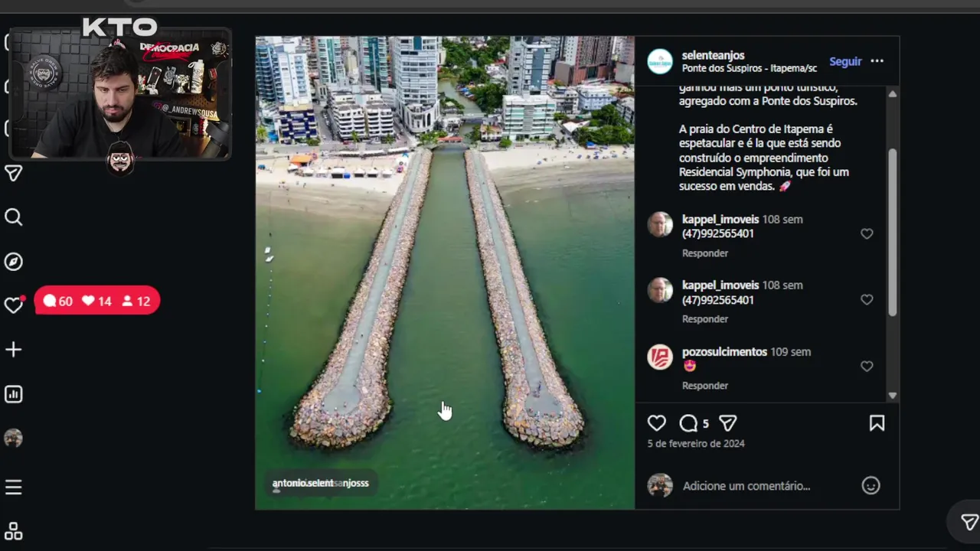
Task: Click the selenteanjos avatar in post header
Action: (x=660, y=61)
